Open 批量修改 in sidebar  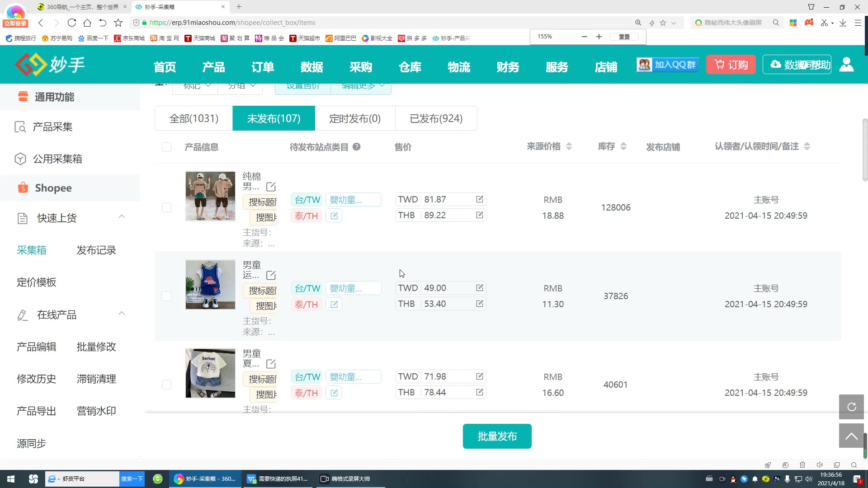point(96,347)
